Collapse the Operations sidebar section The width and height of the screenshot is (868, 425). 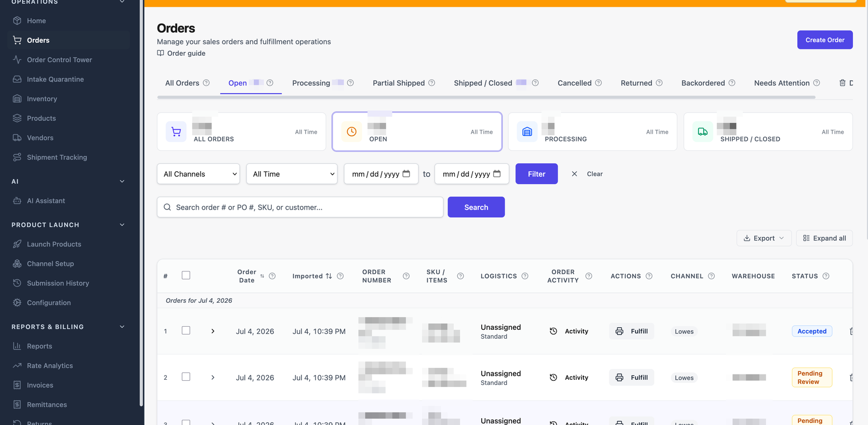coord(122,2)
